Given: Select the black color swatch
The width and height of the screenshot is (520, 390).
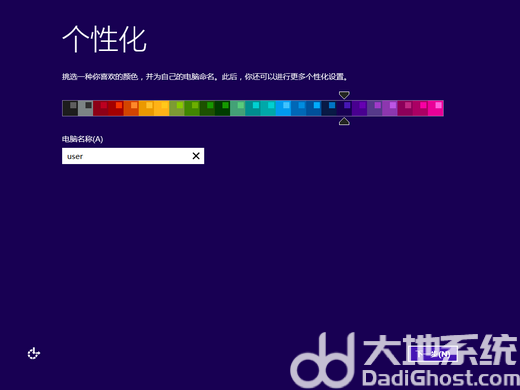Looking at the screenshot, I should (x=70, y=108).
